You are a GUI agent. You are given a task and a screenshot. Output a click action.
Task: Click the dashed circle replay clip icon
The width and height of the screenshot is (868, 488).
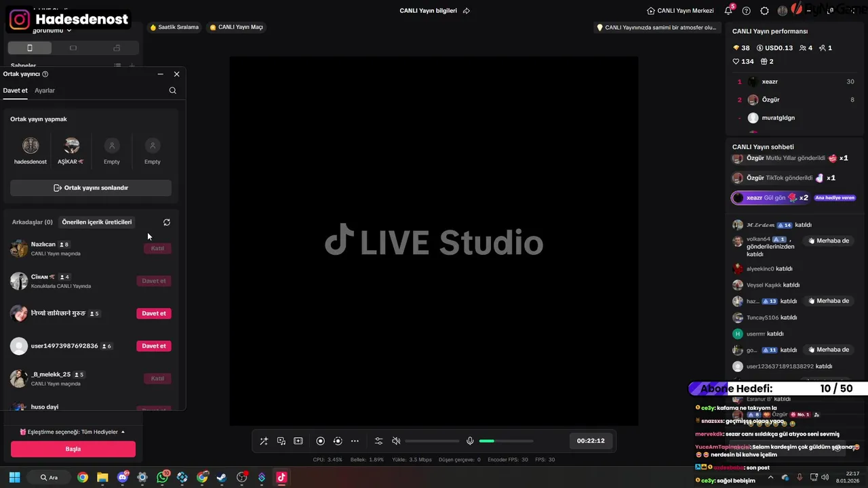pyautogui.click(x=338, y=441)
